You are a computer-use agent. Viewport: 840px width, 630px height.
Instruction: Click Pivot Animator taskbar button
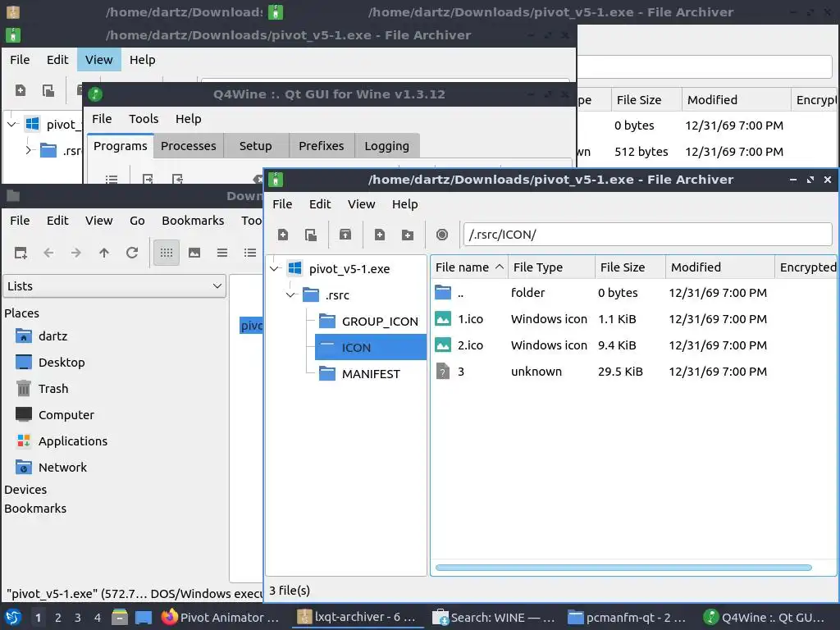[x=221, y=617]
